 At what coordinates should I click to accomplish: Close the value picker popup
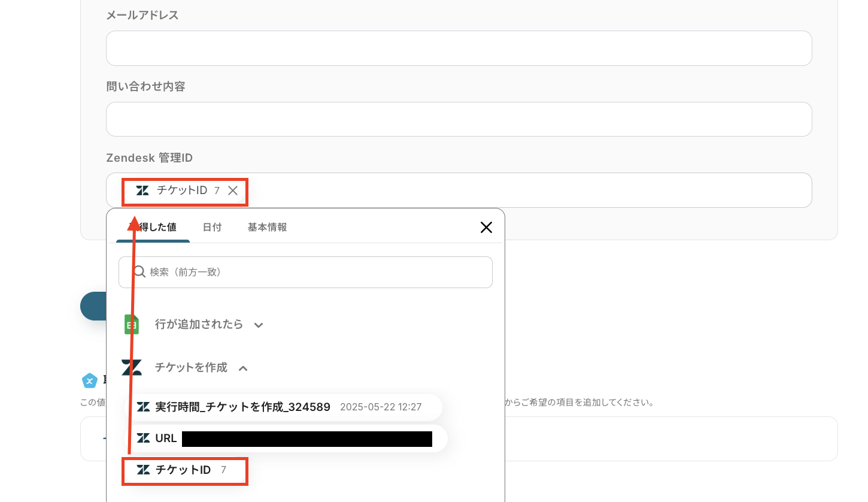tap(486, 227)
